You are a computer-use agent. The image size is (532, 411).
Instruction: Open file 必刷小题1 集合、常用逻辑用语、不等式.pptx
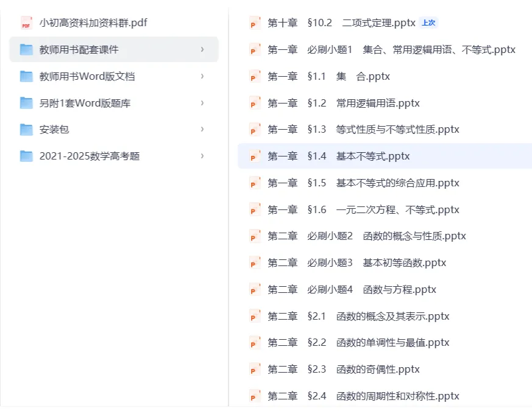pos(392,49)
